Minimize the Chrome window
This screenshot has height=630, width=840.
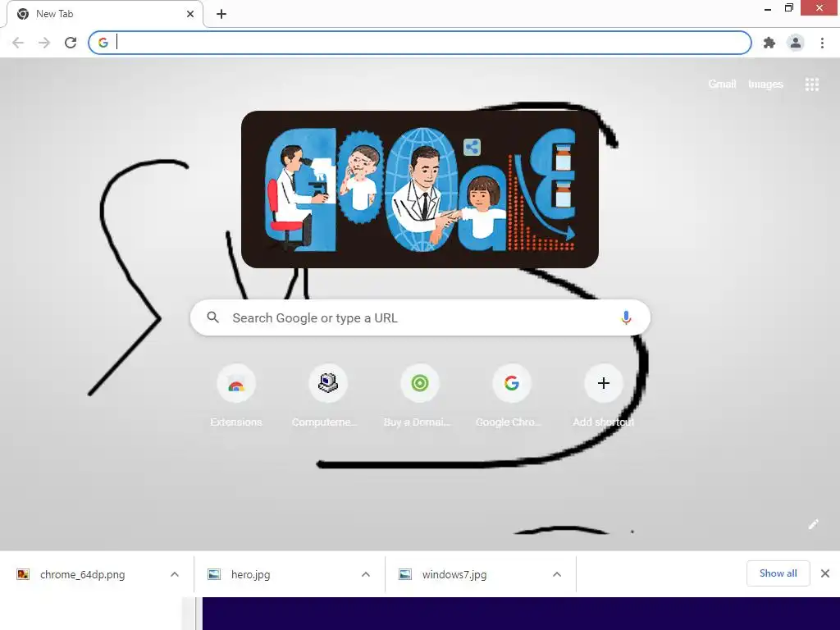[768, 8]
